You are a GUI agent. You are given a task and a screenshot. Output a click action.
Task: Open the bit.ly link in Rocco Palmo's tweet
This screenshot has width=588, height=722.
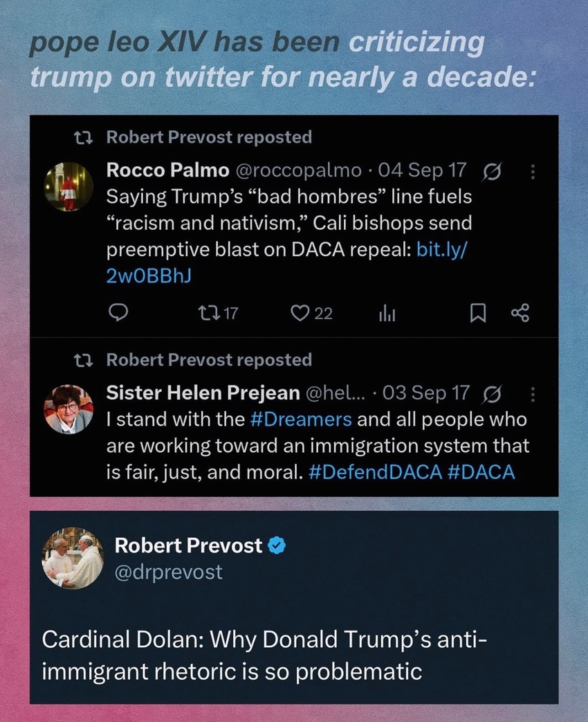(x=443, y=249)
